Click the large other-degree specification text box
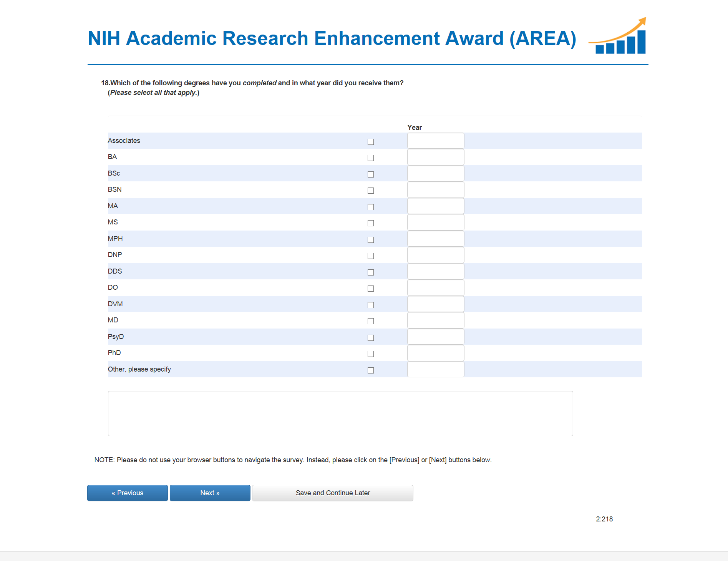This screenshot has height=561, width=728. [340, 413]
